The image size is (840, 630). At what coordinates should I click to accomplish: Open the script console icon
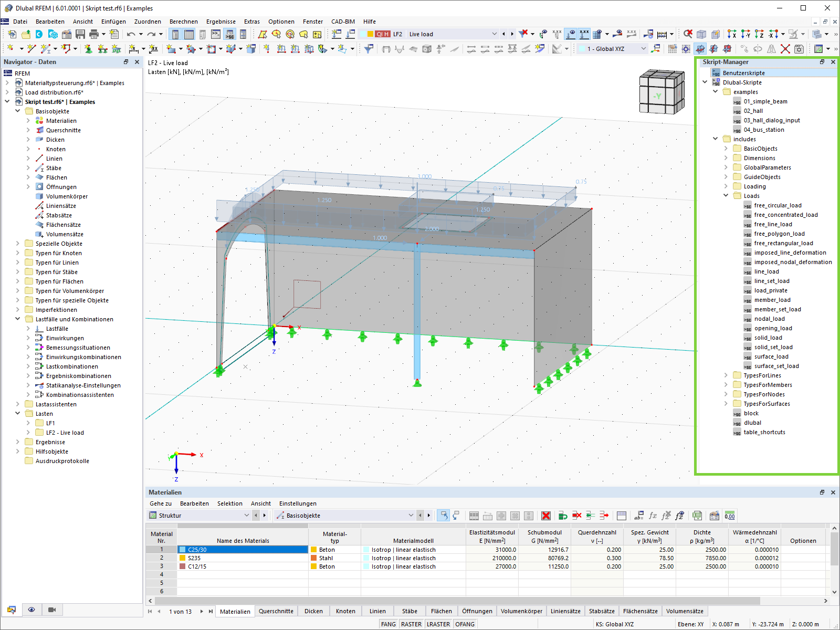tap(216, 34)
